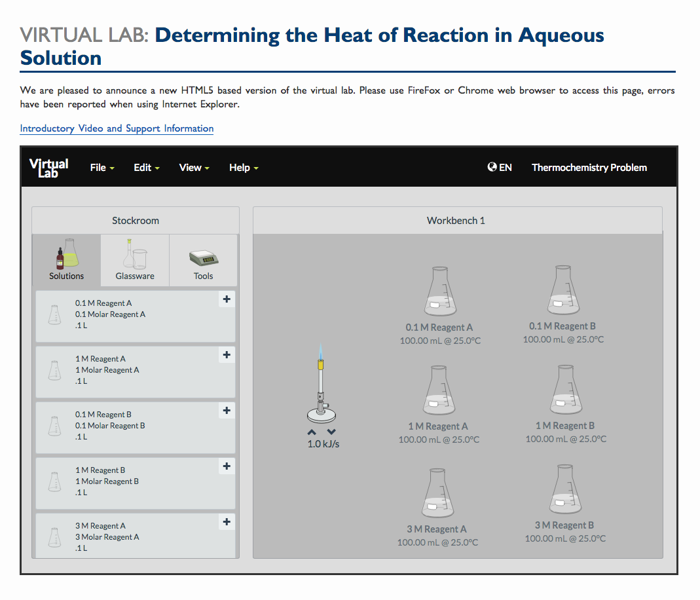The height and width of the screenshot is (600, 700).
Task: Click the up arrow to increase burner heat
Action: [x=311, y=432]
